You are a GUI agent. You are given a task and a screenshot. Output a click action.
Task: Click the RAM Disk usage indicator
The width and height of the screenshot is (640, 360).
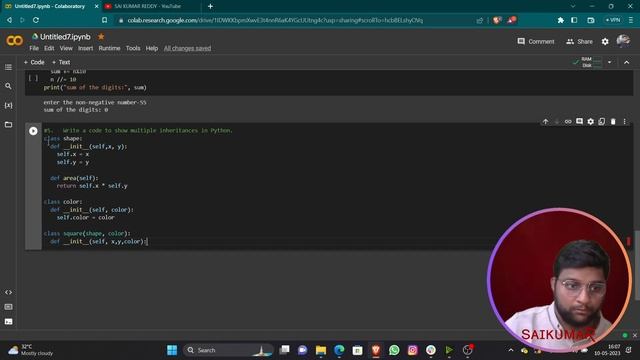(587, 62)
